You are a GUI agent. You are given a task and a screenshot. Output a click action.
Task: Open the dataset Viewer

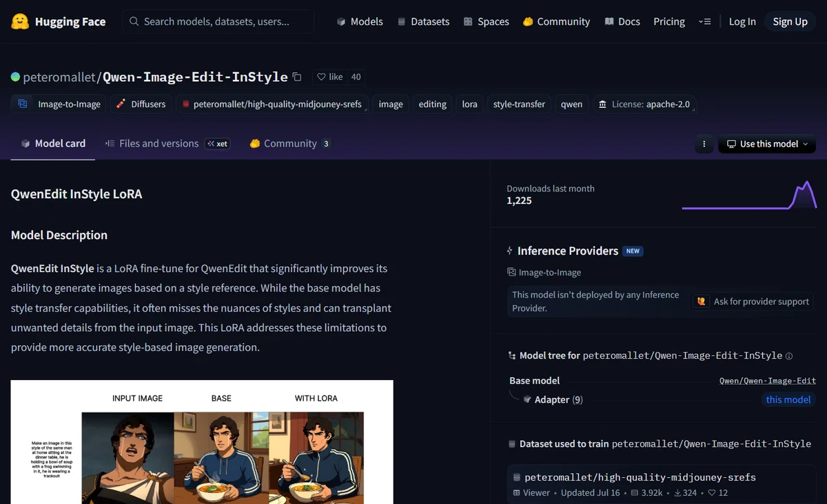tap(531, 492)
